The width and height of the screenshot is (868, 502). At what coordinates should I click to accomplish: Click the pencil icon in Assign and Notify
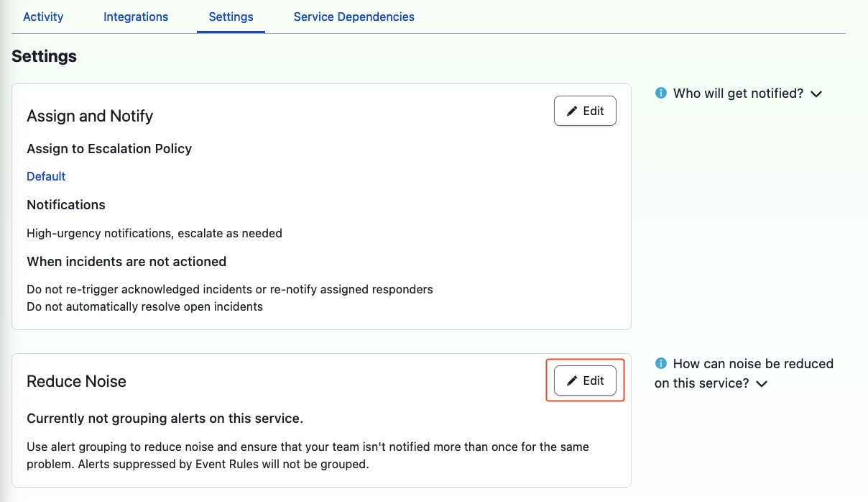[573, 111]
